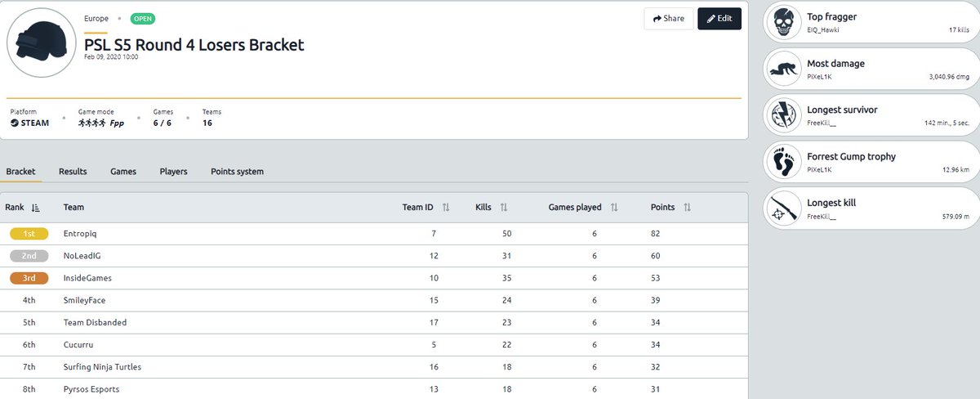Click the 142 min., 5 sec. value
The height and width of the screenshot is (399, 980).
point(947,123)
